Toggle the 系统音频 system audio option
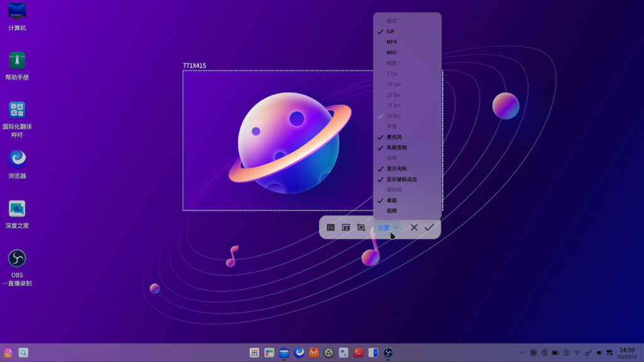The height and width of the screenshot is (362, 644). tap(396, 148)
